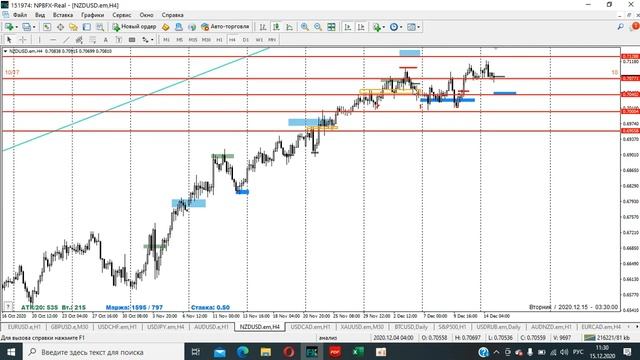The height and width of the screenshot is (360, 640).
Task: Select the Fibonacci retracement tool
Action: click(93, 40)
